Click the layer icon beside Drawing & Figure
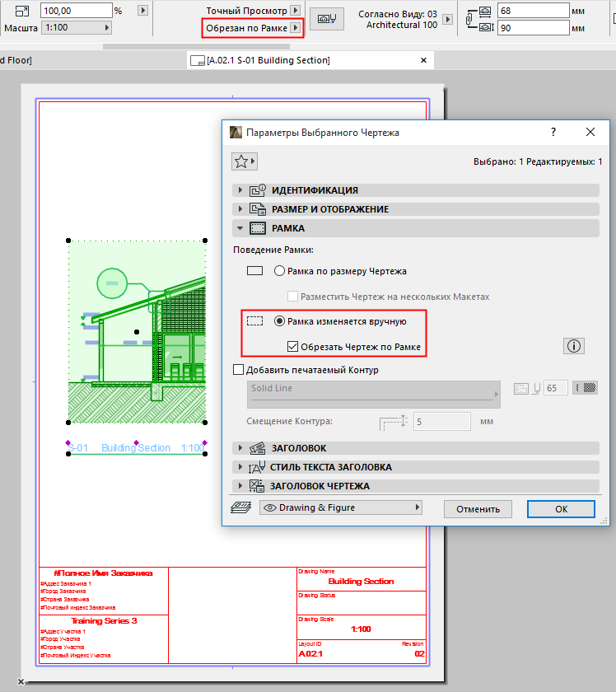 point(241,507)
